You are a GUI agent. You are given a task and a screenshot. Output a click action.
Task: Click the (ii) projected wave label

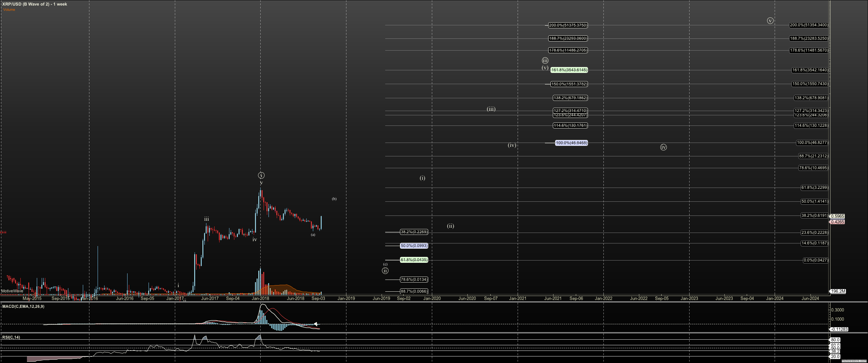coord(451,226)
